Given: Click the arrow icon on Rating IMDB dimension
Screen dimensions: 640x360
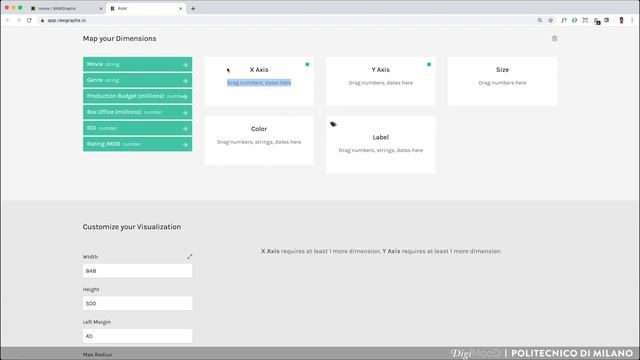Looking at the screenshot, I should click(x=185, y=144).
